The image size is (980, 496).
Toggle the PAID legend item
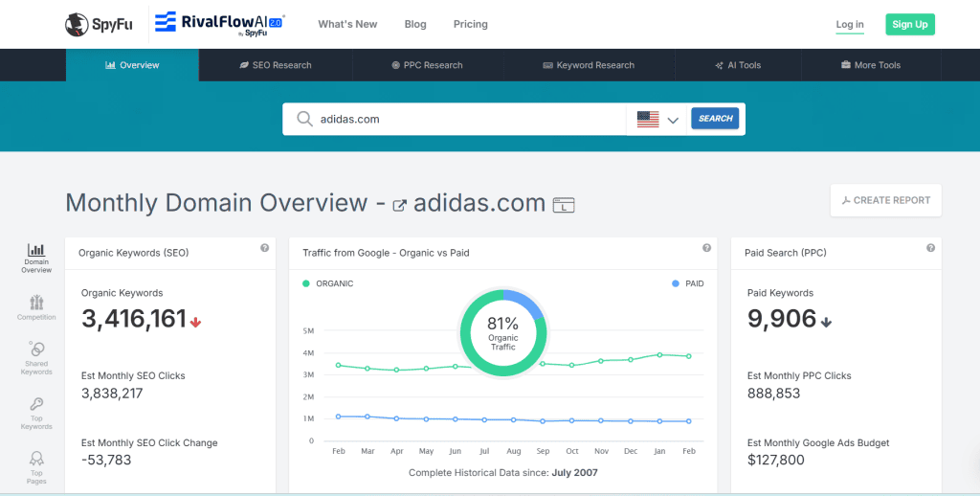[687, 283]
